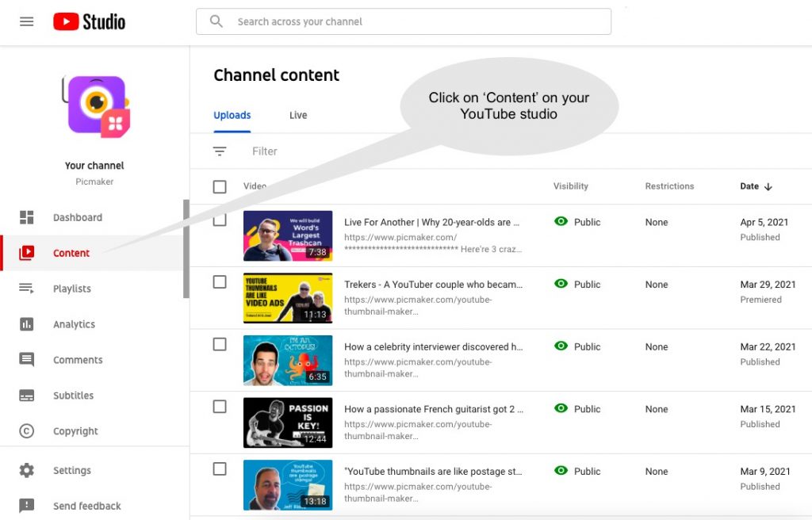Open Dashboard from the sidebar
Viewport: 812px width, 520px height.
coord(78,217)
